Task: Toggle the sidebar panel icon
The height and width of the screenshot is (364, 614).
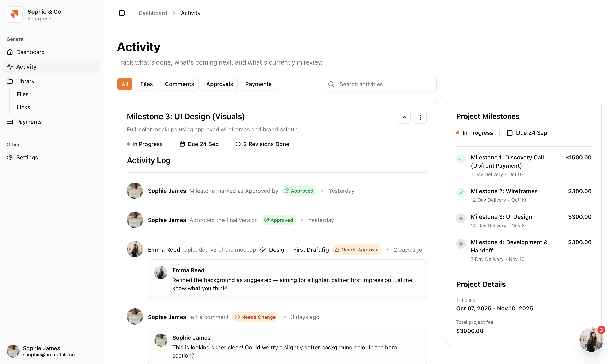Action: [122, 13]
